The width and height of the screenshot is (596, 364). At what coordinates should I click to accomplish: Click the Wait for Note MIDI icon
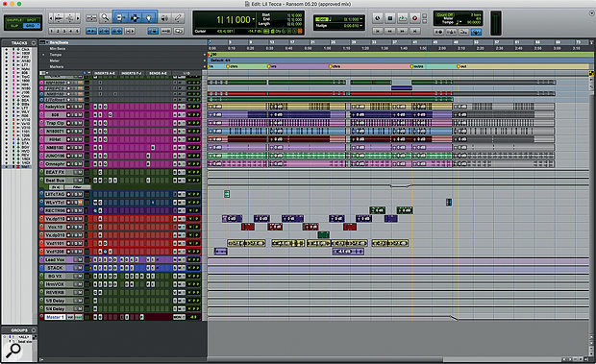tap(439, 32)
